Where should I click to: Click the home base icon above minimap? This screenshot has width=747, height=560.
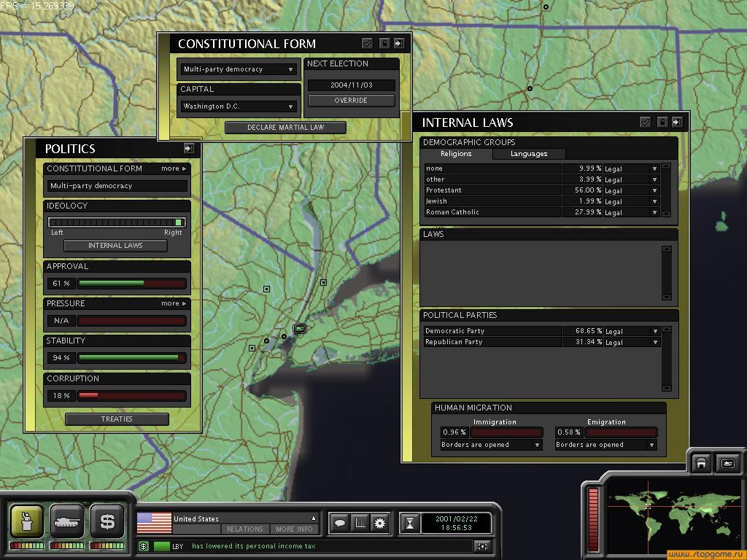pos(701,463)
